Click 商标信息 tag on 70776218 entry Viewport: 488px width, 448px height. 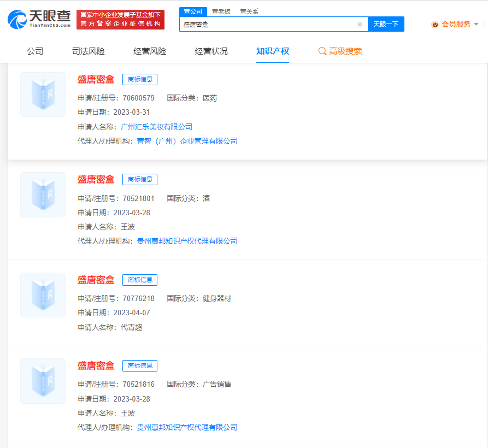[x=140, y=280]
